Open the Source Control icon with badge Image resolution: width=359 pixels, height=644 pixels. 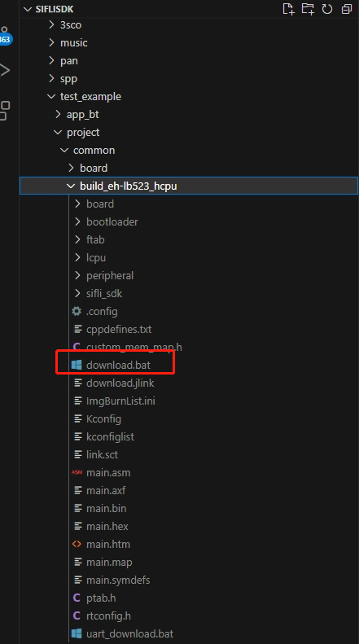click(5, 36)
